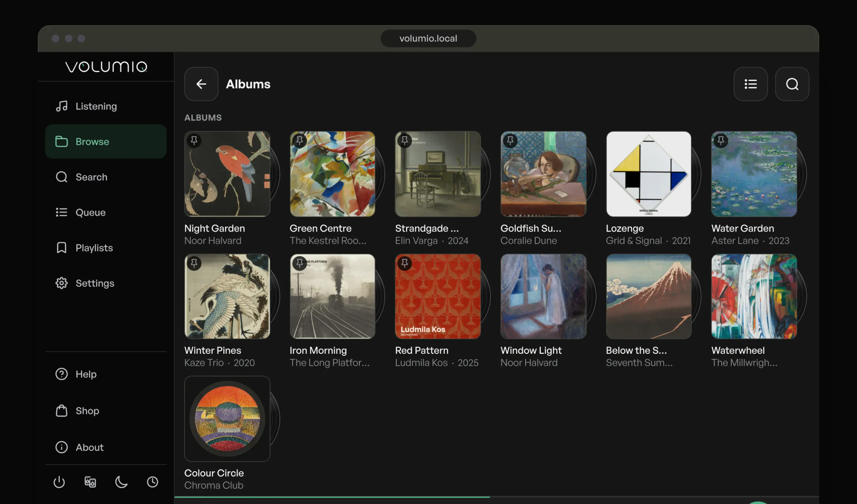The width and height of the screenshot is (857, 504).
Task: Click artist Ludmila Kos · 2025
Action: (x=437, y=362)
